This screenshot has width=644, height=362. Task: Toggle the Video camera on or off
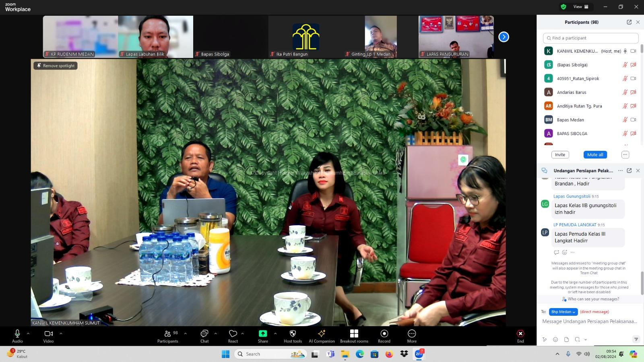48,334
